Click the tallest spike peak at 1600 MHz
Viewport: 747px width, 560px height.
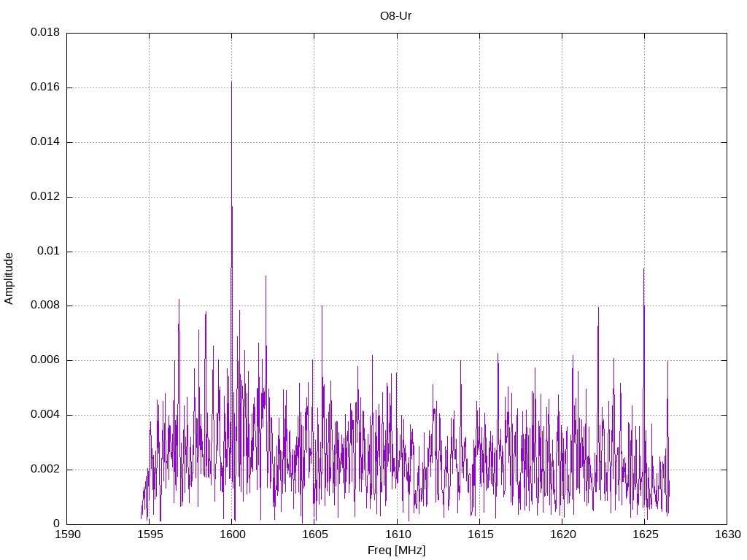(231, 82)
